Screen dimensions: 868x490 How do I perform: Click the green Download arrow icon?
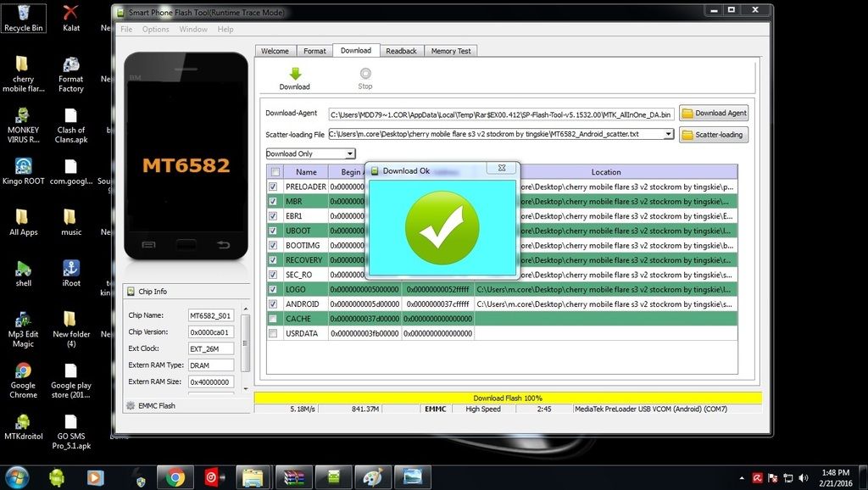[x=294, y=74]
